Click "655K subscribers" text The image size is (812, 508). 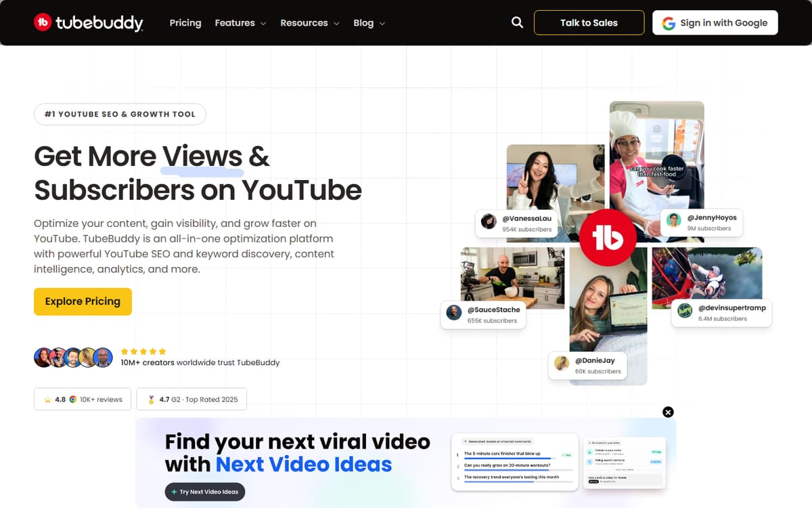click(x=492, y=320)
